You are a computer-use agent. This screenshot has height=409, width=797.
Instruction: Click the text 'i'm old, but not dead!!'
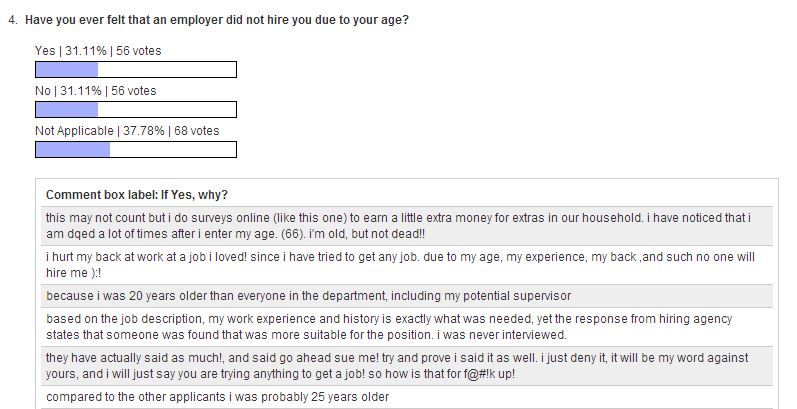(367, 234)
